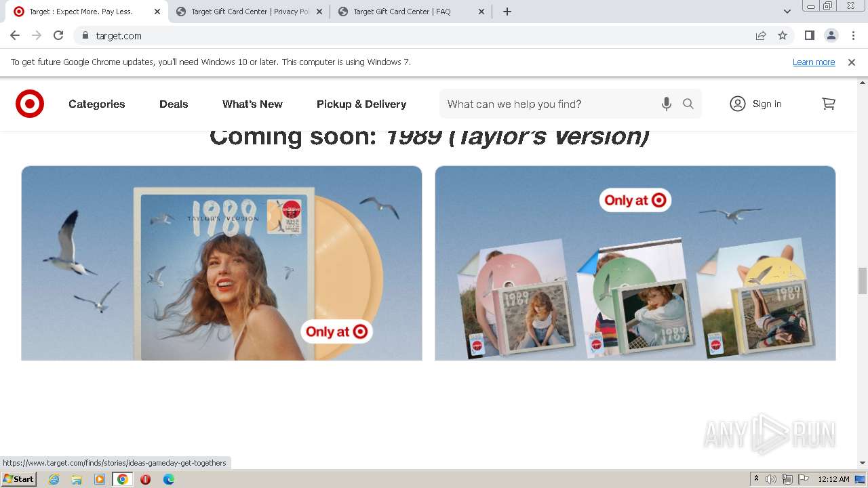This screenshot has height=488, width=868.
Task: Open Windows Explorer folder in taskbar
Action: 77,479
